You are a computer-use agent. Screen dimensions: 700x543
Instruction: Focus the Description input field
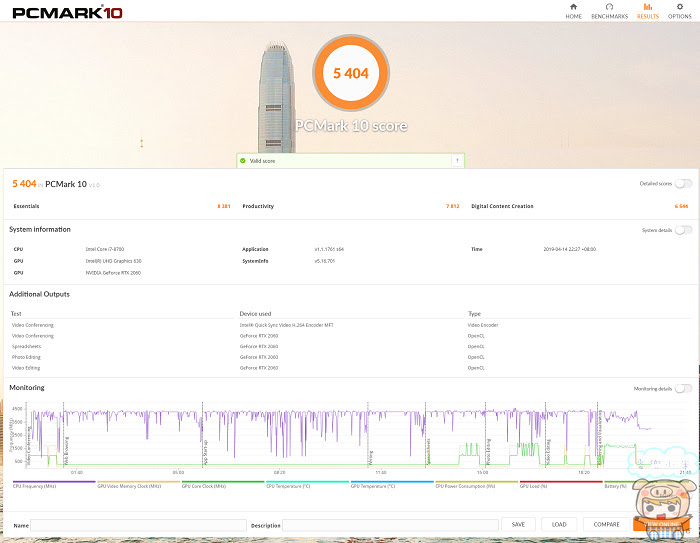click(x=390, y=525)
